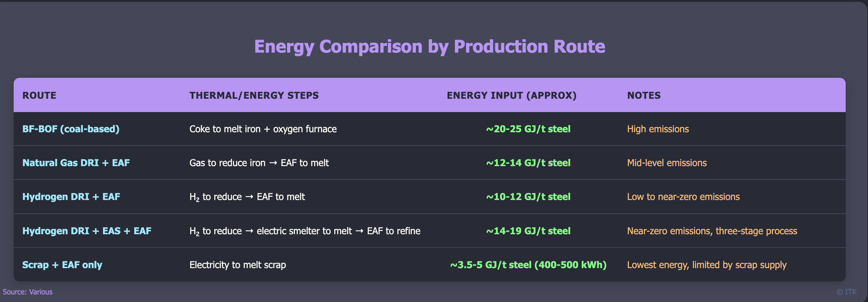Click the Natural Gas DRI + EAF cell

[76, 163]
